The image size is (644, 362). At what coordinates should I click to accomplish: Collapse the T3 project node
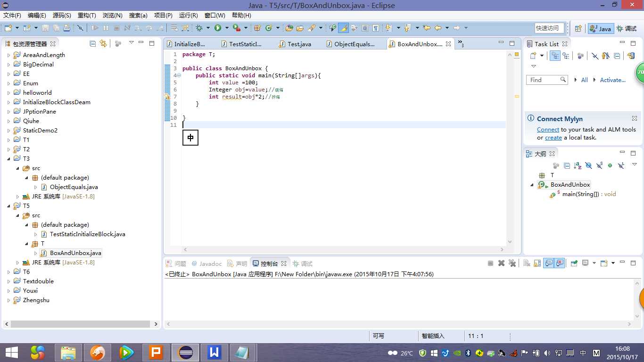click(8, 159)
